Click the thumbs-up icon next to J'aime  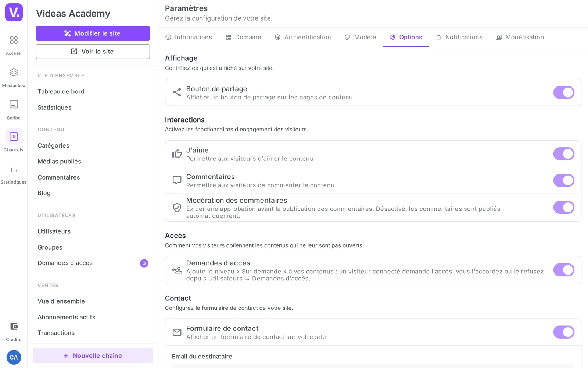pyautogui.click(x=177, y=153)
